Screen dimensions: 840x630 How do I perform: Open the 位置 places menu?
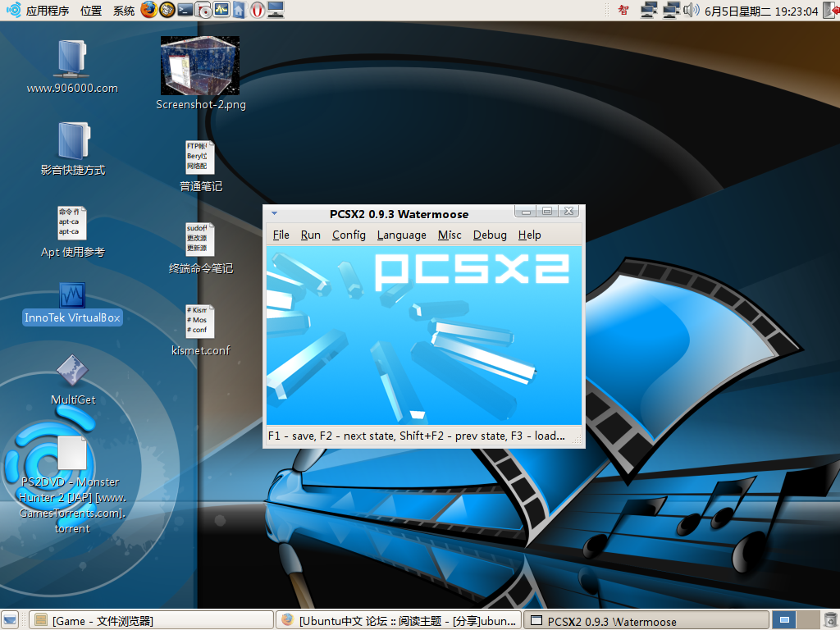pos(90,11)
